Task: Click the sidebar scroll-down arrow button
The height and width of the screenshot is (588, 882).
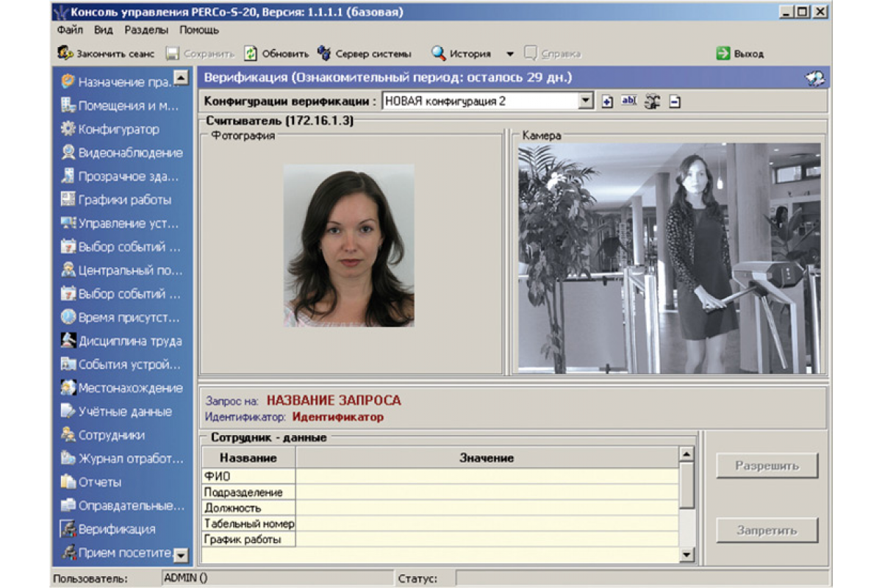Action: point(182,555)
